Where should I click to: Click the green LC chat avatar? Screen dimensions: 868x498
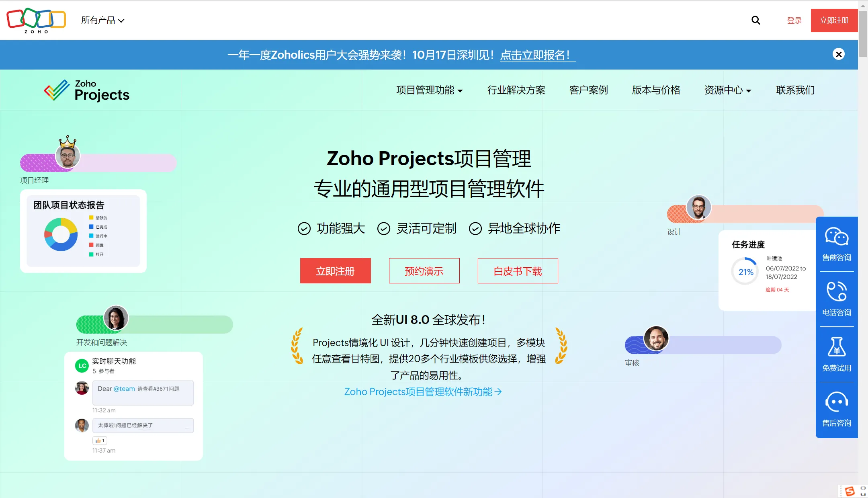coord(82,365)
